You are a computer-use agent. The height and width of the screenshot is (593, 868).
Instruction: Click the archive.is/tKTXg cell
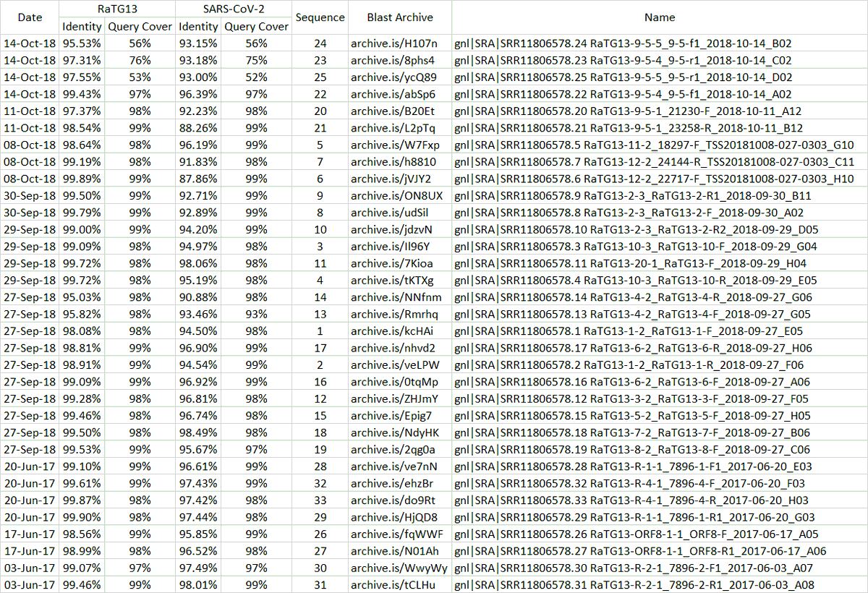coord(400,280)
